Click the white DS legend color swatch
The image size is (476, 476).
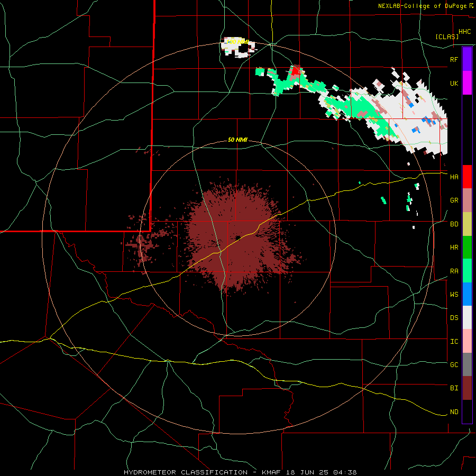(x=467, y=317)
